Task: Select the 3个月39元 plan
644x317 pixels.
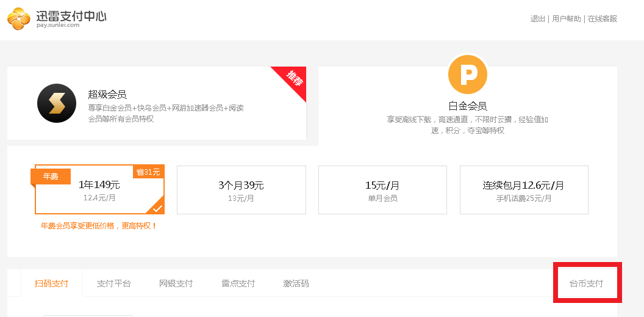Action: 241,190
